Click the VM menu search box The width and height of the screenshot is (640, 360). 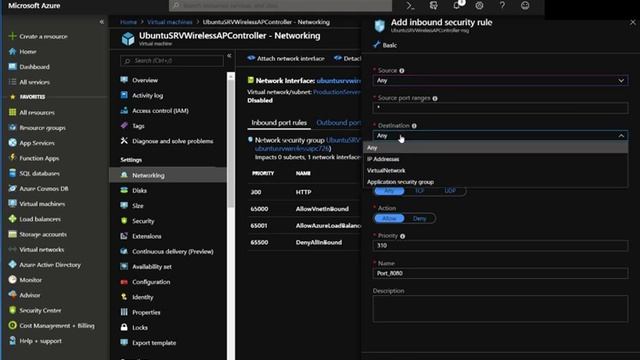point(172,60)
